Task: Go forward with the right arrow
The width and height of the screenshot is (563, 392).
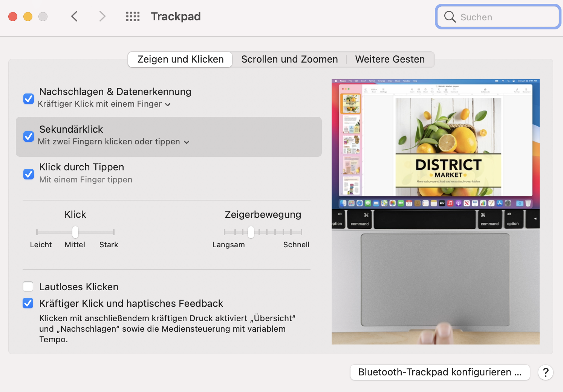Action: (102, 16)
